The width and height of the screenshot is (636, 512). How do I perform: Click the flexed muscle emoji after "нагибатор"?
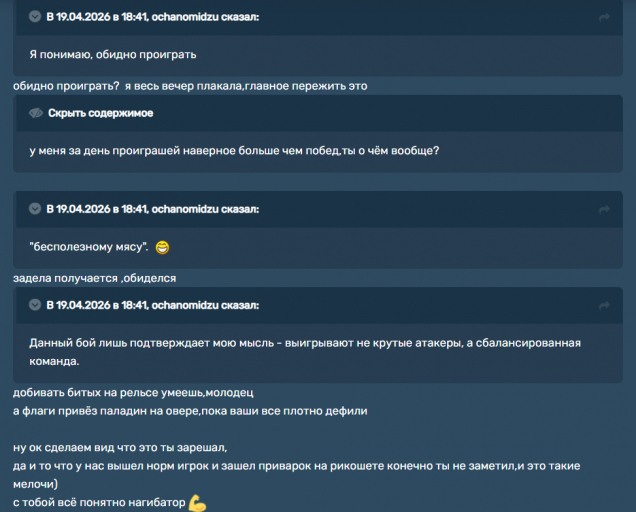[197, 503]
